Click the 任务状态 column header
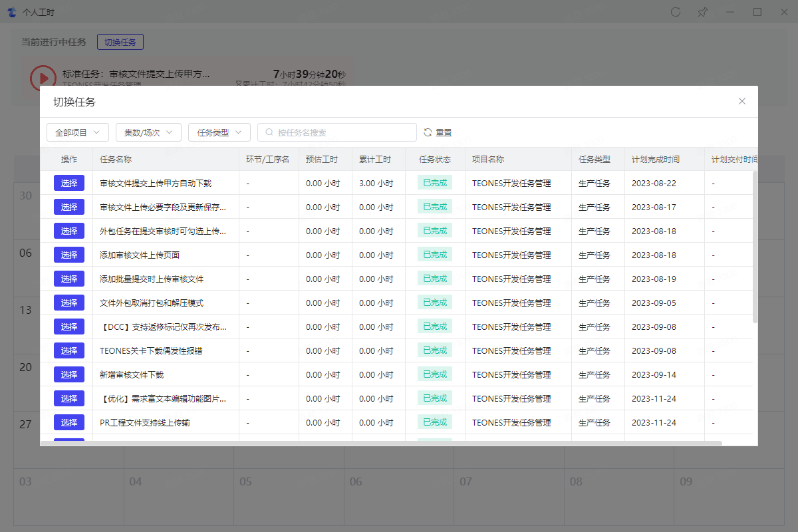798x532 pixels. 435,160
